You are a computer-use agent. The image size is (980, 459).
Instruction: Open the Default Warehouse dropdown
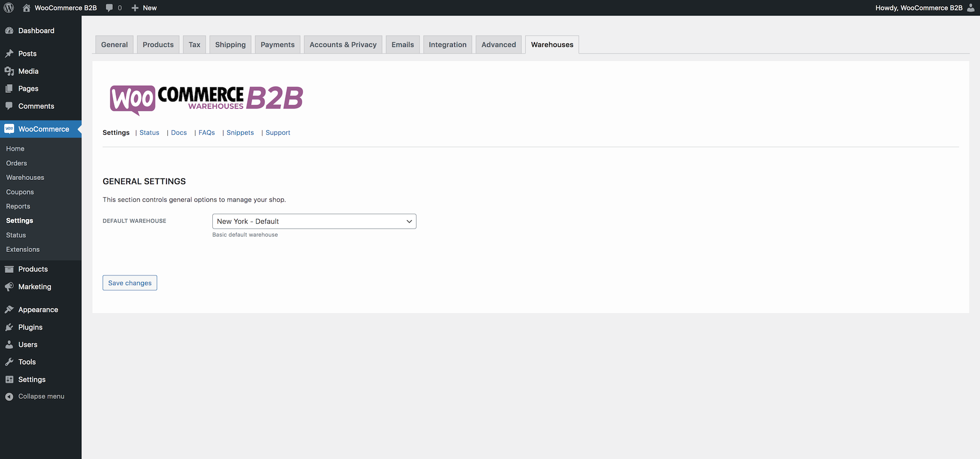click(314, 221)
